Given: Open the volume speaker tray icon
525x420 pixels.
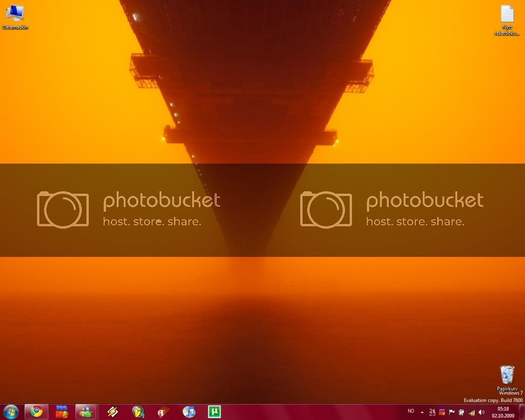Looking at the screenshot, I should tap(481, 412).
